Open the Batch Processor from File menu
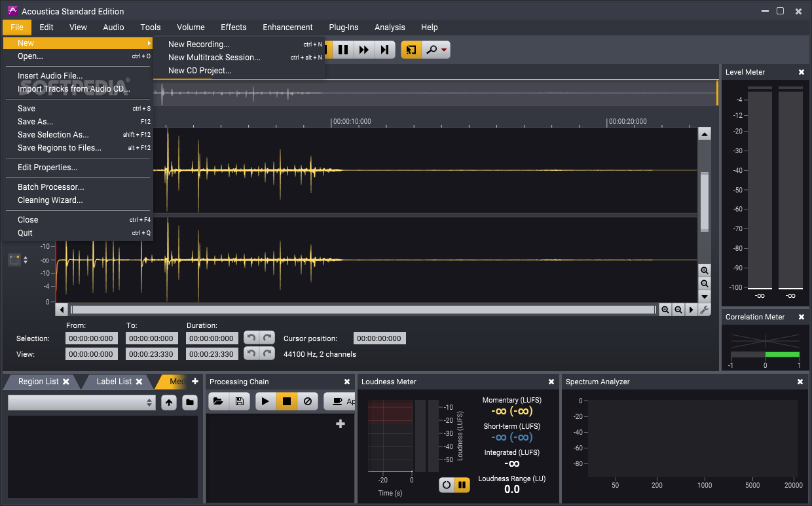 tap(79, 187)
